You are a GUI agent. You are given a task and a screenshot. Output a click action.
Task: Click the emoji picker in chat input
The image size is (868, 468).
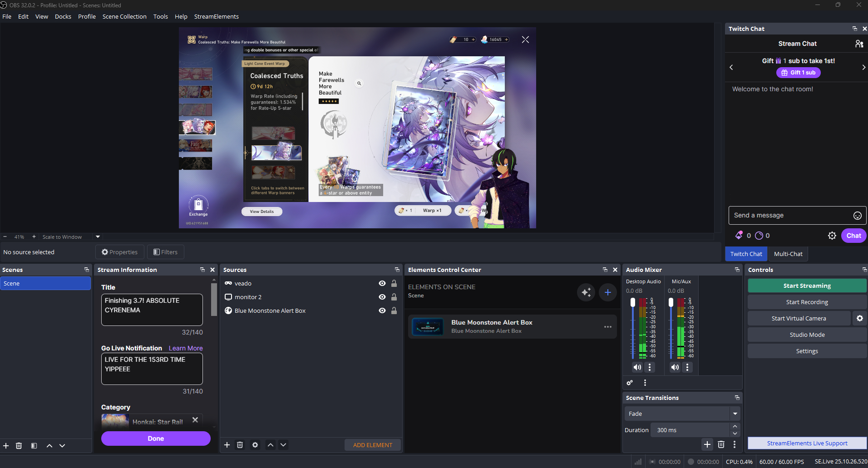[857, 216]
